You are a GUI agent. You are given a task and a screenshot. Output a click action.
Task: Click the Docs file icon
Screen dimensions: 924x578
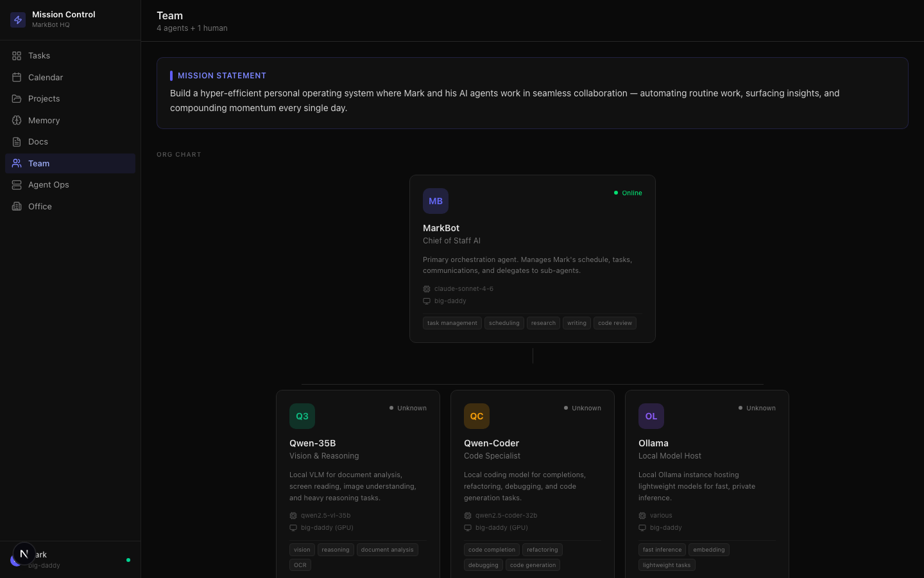(x=17, y=142)
